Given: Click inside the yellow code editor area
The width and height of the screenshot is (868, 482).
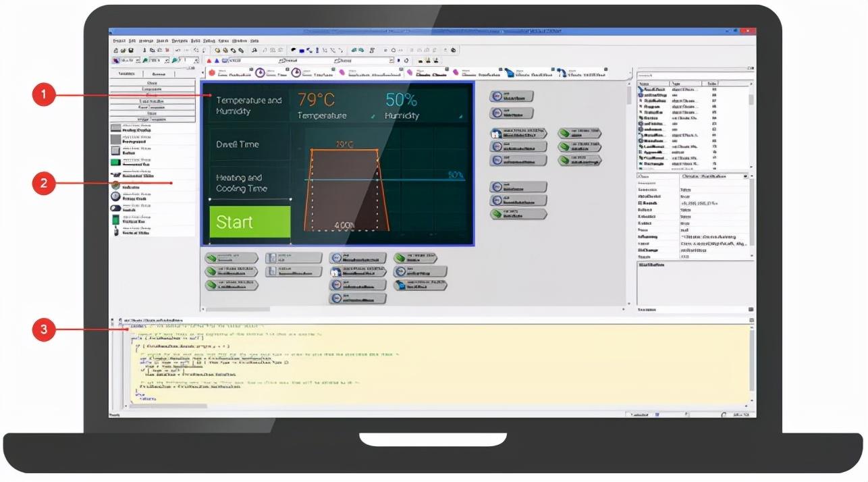Looking at the screenshot, I should (x=439, y=365).
